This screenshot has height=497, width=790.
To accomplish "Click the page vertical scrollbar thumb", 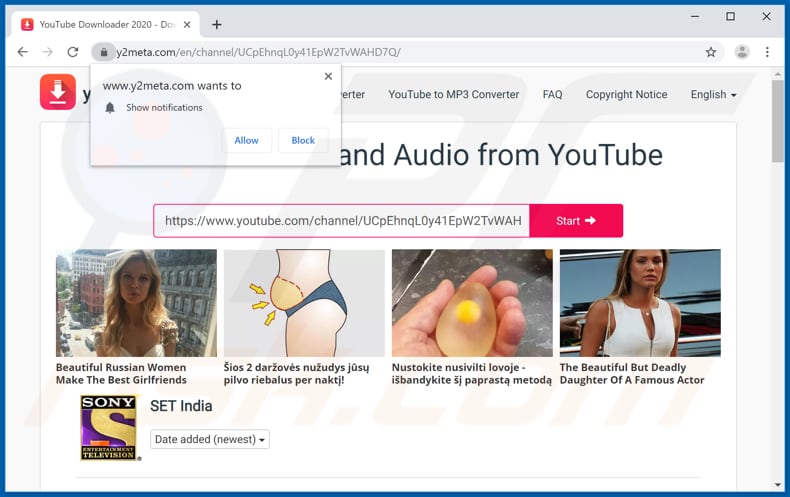I will coord(777,121).
